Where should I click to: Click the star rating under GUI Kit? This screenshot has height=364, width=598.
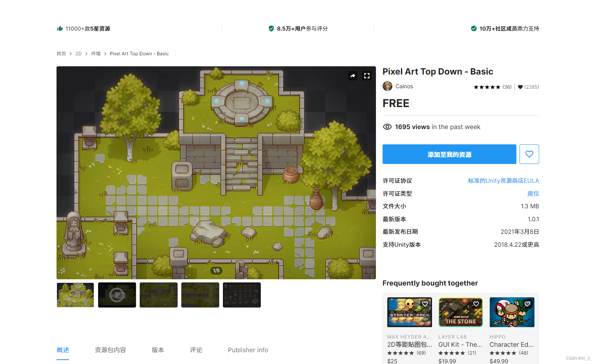452,353
